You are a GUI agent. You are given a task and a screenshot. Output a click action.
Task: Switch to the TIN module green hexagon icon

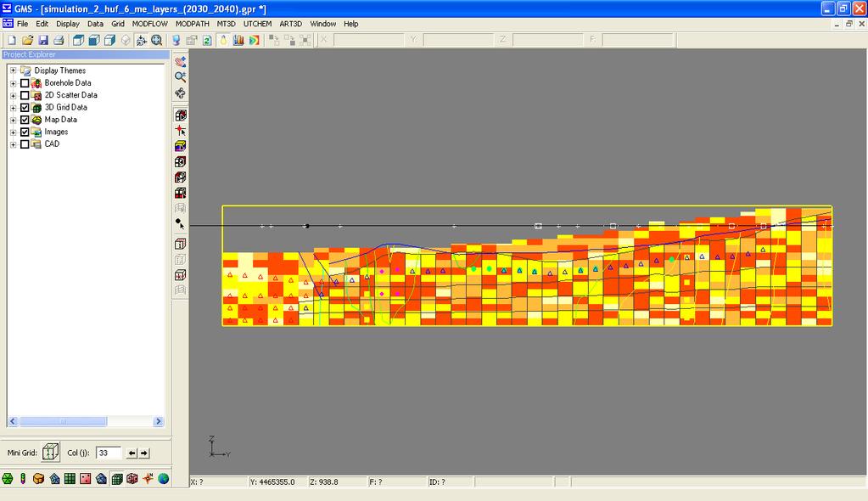(x=7, y=478)
